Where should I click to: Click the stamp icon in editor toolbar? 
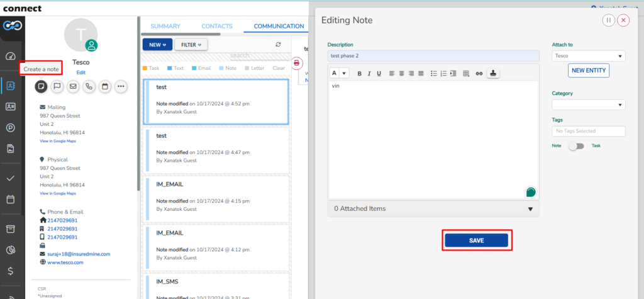[x=493, y=73]
